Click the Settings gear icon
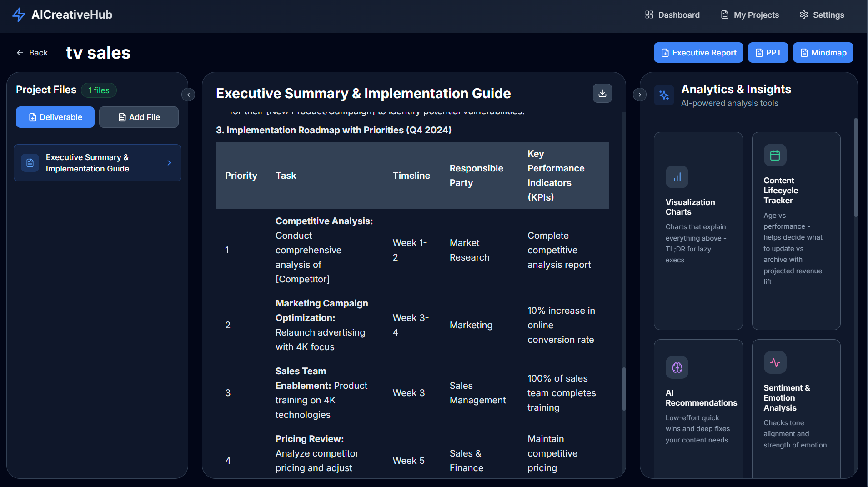The height and width of the screenshot is (487, 868). (804, 15)
